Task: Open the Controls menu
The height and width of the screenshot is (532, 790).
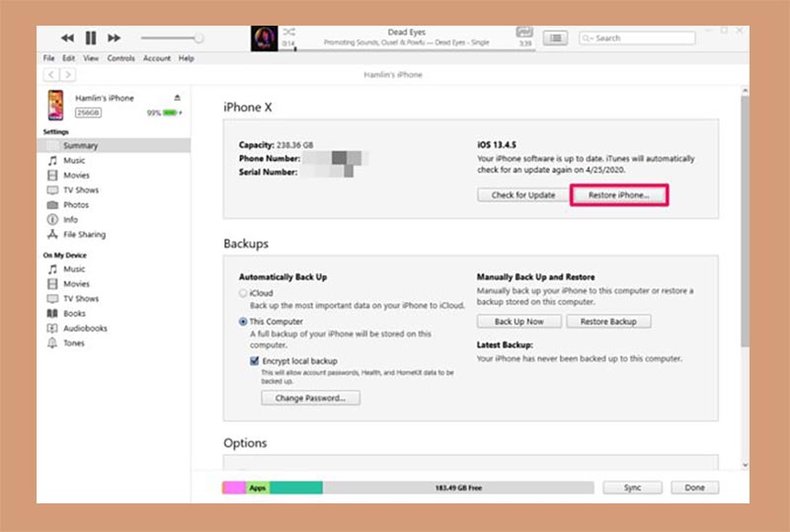Action: tap(120, 58)
